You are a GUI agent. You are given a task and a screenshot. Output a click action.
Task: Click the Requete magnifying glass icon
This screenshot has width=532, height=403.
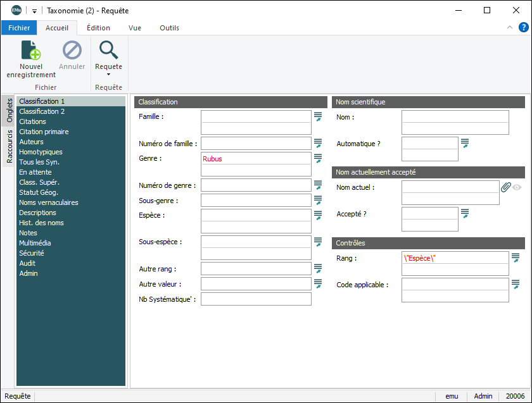[x=108, y=51]
